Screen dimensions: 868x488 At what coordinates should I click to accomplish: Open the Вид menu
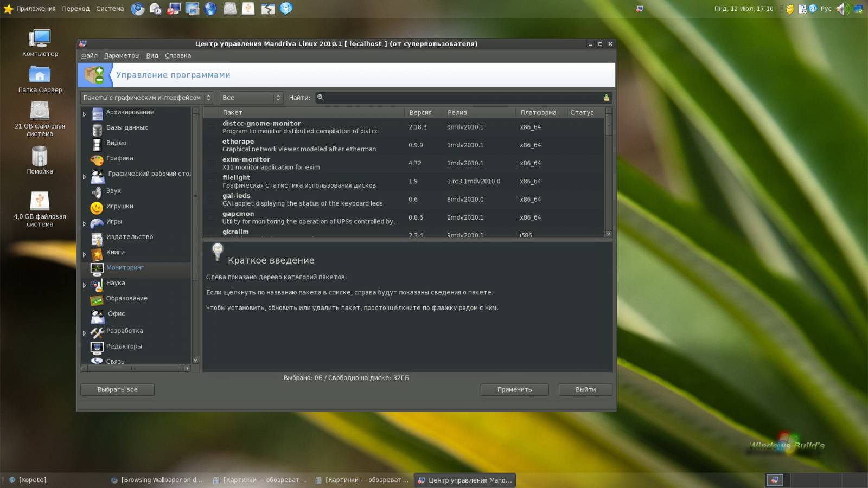click(x=152, y=56)
